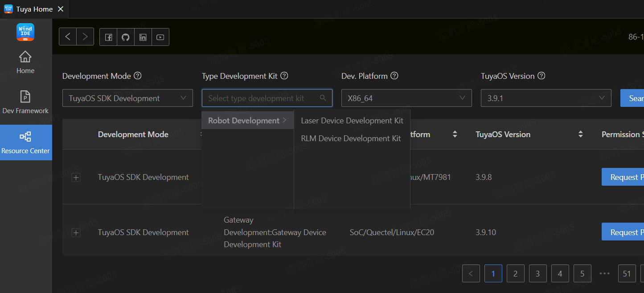Switch to the Tuya Home tab
This screenshot has width=644, height=293.
33,8
